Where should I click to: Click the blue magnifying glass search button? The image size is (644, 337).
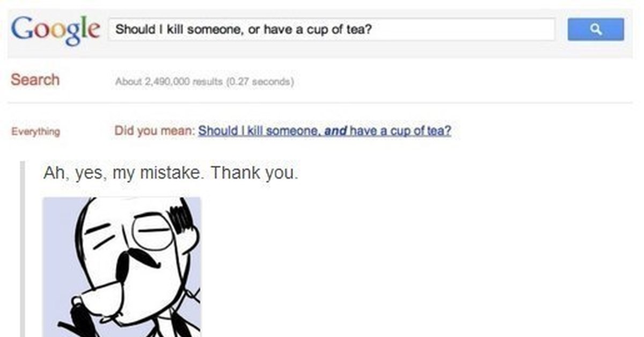coord(596,29)
